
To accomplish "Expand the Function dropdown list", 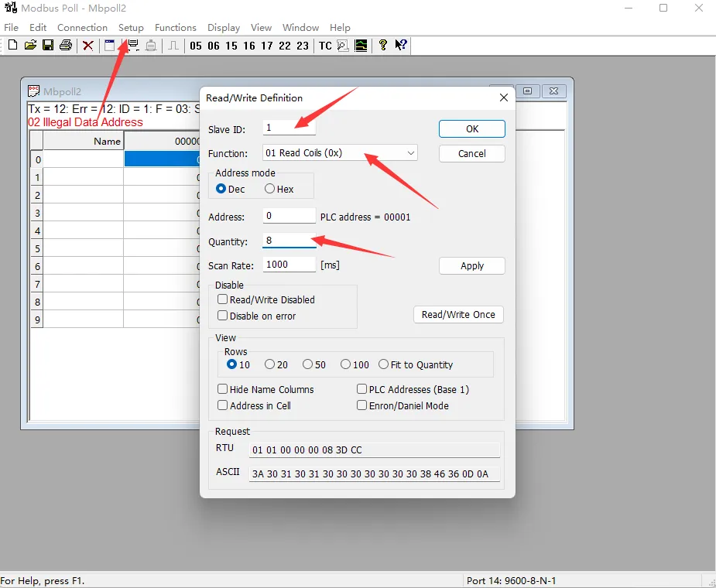I will click(x=410, y=153).
